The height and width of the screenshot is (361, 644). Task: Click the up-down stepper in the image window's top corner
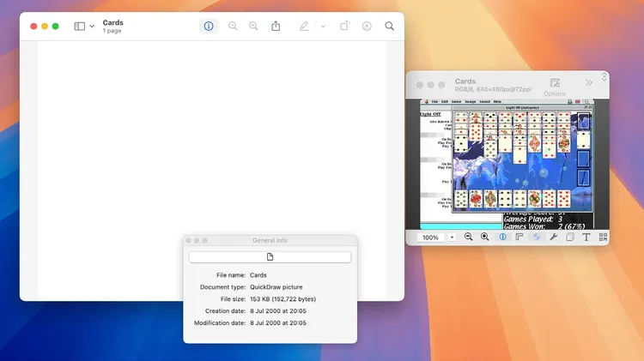605,76
